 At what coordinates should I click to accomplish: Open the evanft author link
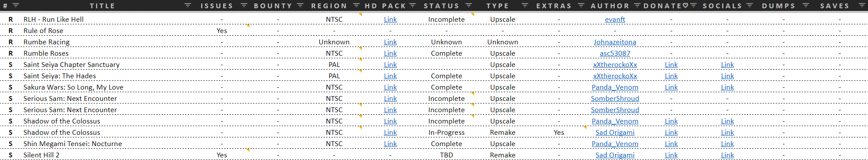click(x=615, y=20)
